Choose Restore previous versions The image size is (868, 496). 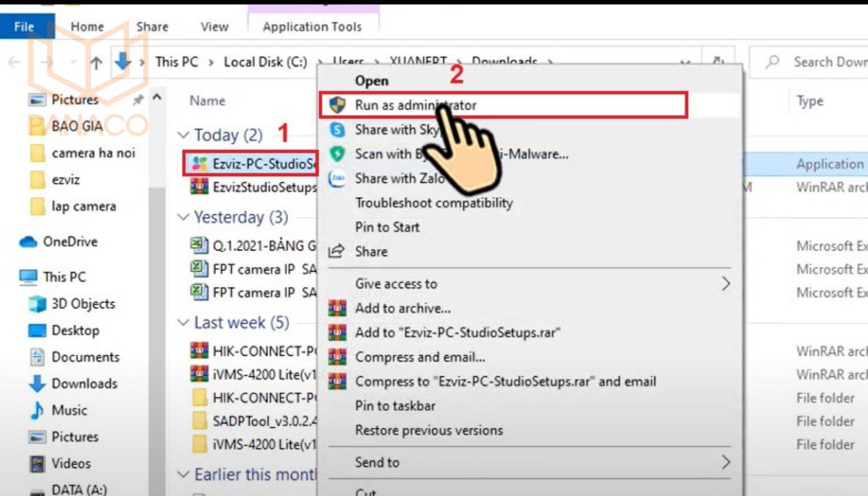coord(429,430)
